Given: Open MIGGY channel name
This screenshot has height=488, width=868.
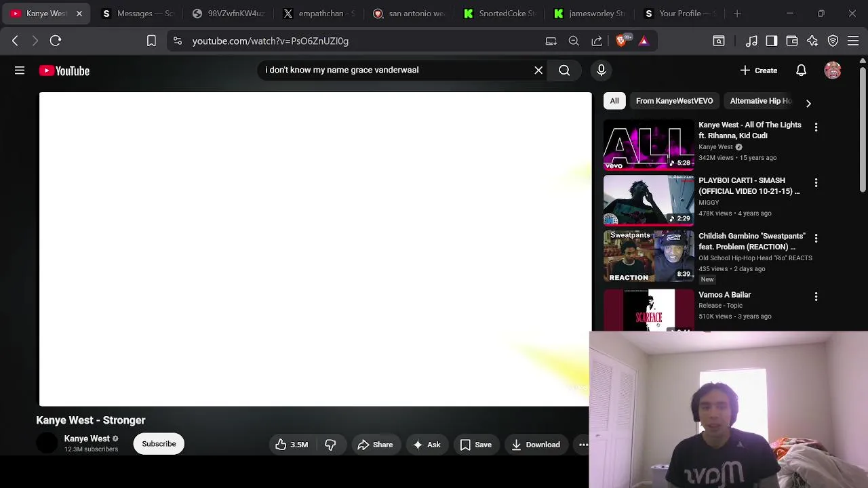Looking at the screenshot, I should tap(709, 202).
